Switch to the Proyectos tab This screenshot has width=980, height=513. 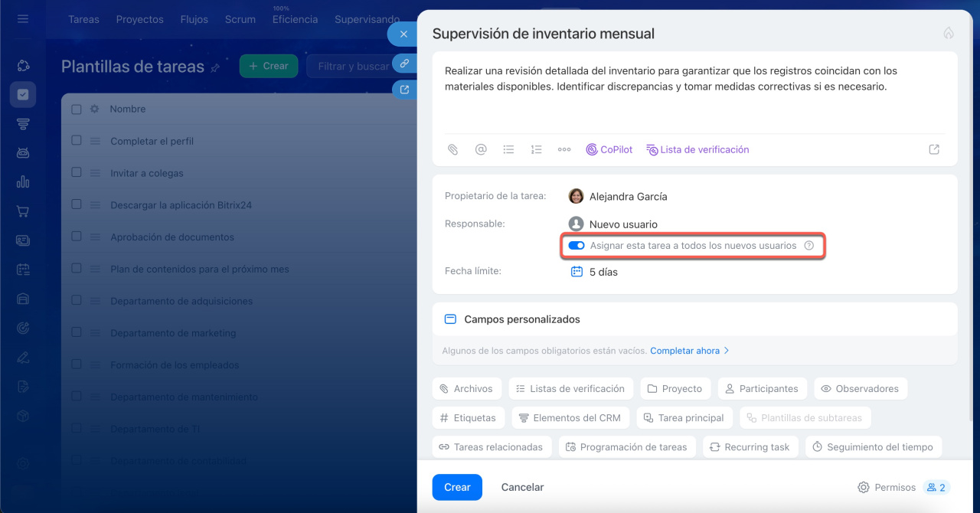(139, 19)
